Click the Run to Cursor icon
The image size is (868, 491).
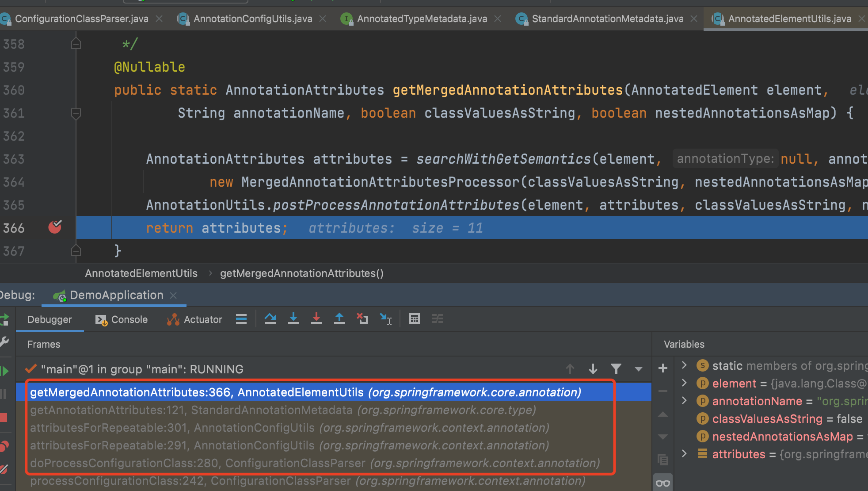[385, 319]
